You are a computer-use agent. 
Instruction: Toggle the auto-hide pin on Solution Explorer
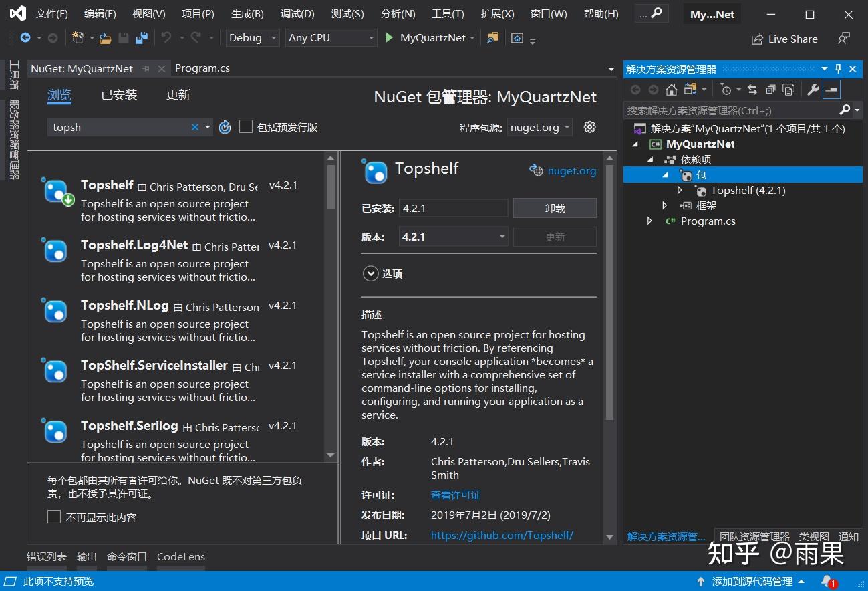[839, 69]
